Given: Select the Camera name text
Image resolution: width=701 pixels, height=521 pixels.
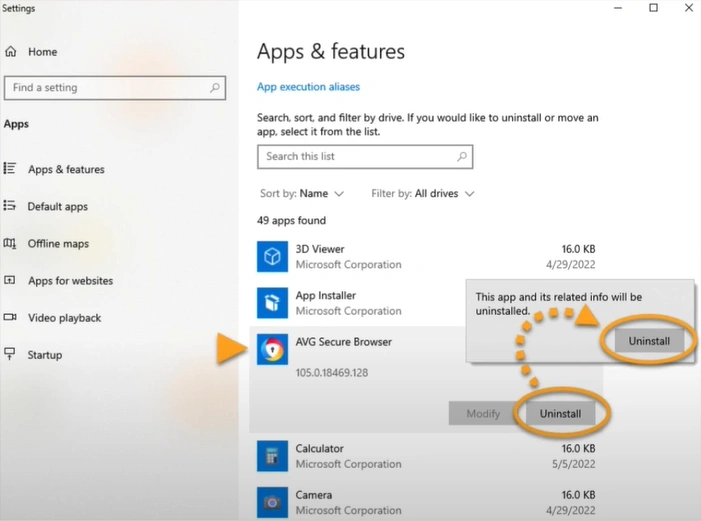Looking at the screenshot, I should 313,495.
